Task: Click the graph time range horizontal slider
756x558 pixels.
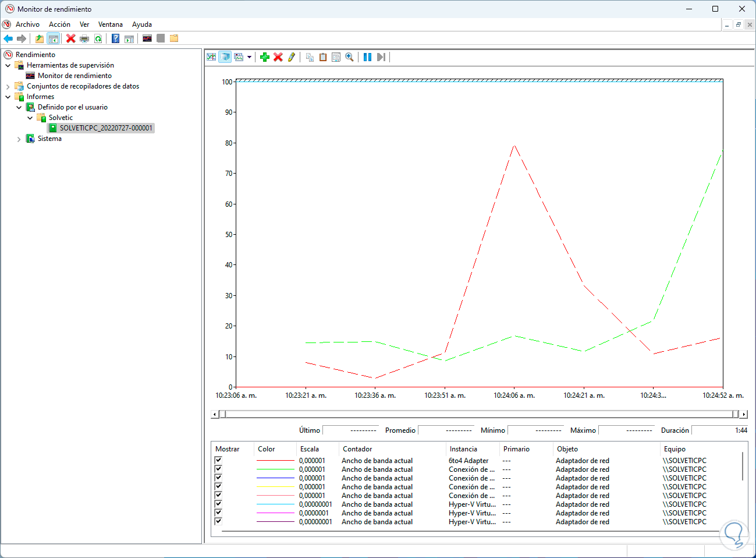Action: [480, 414]
